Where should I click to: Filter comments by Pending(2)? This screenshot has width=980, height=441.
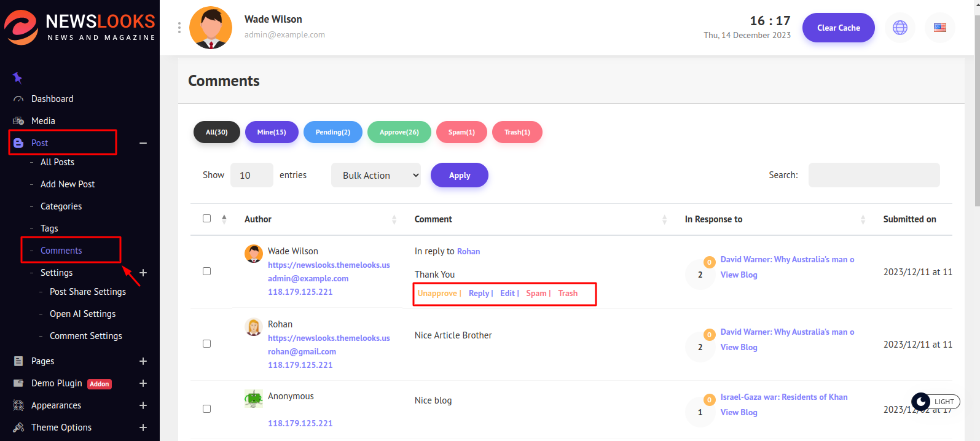point(332,132)
